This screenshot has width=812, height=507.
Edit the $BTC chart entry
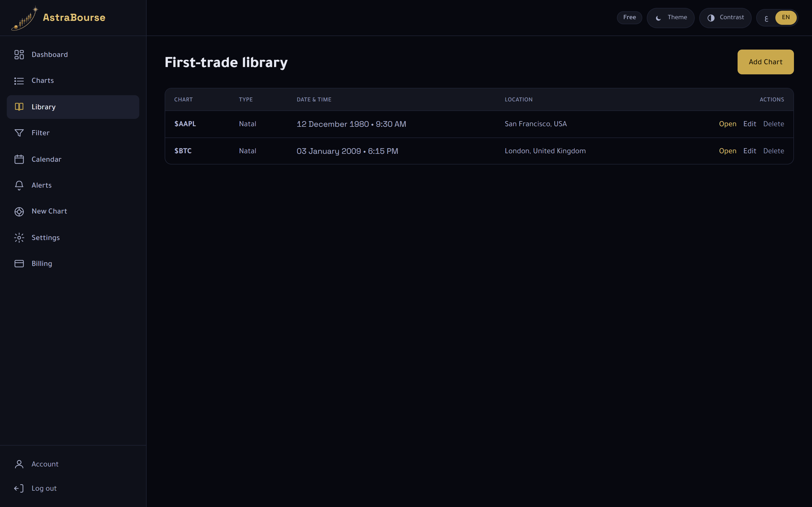(750, 151)
